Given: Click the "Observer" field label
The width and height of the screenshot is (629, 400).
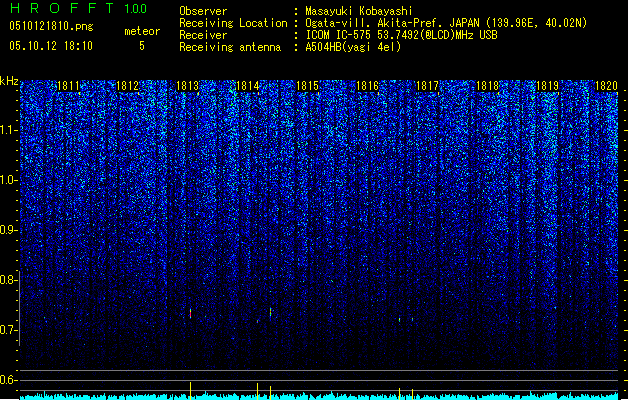Looking at the screenshot, I should coord(203,11).
